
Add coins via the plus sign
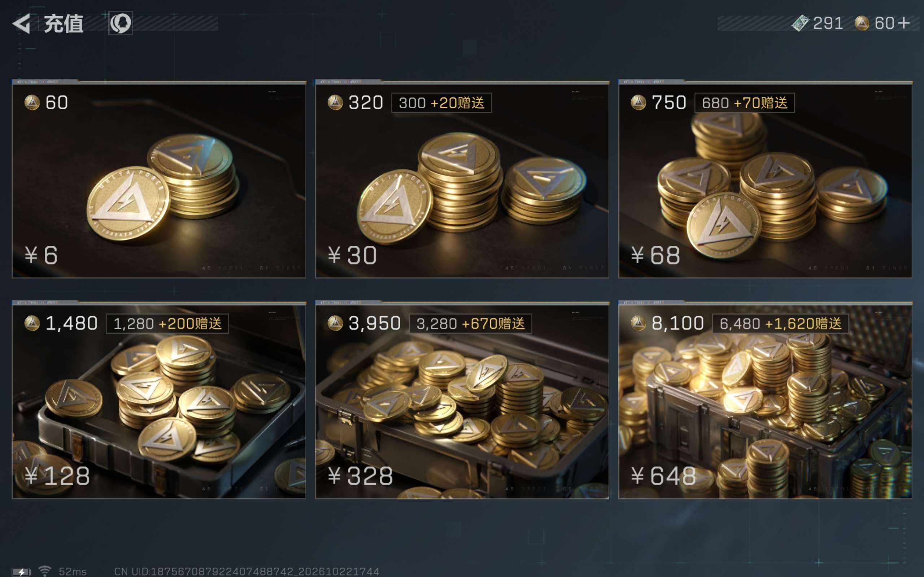tap(904, 23)
